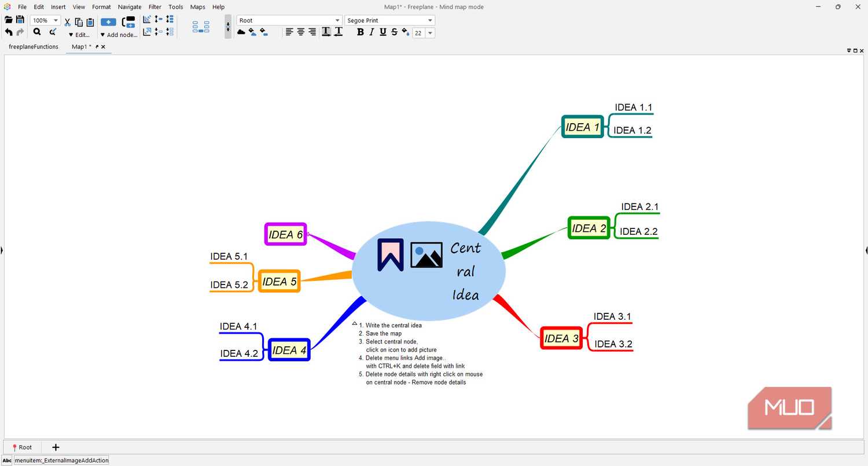This screenshot has height=466, width=868.
Task: Expand the Edit... toolbar dropdown
Action: [79, 35]
